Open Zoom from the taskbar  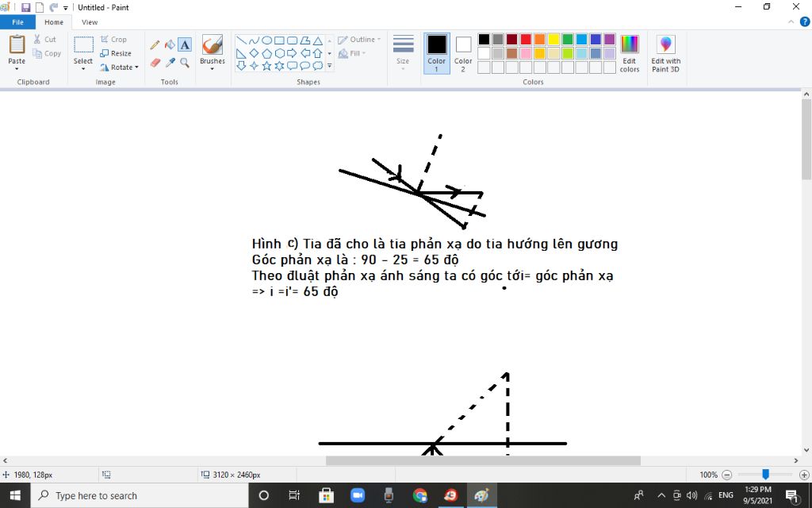pos(358,495)
